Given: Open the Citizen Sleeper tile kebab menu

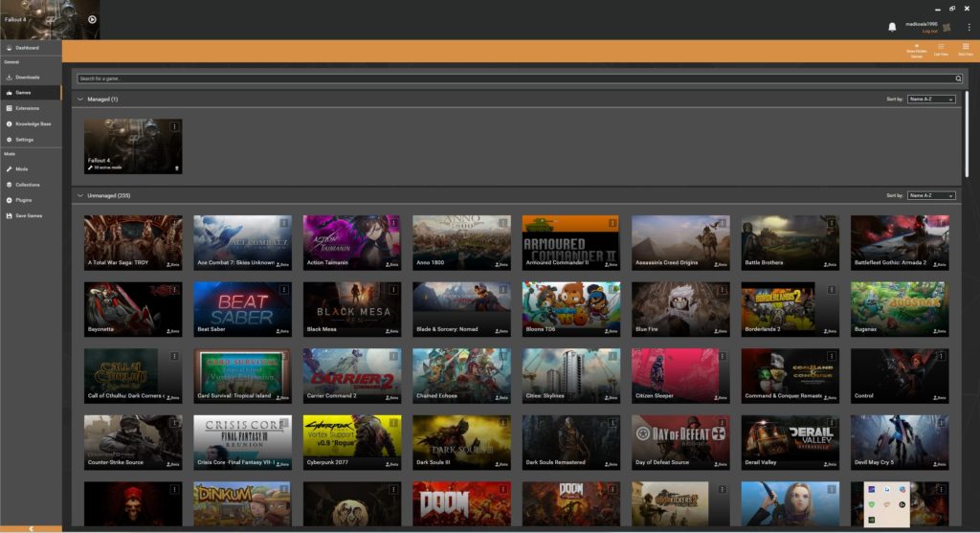Looking at the screenshot, I should (x=722, y=356).
